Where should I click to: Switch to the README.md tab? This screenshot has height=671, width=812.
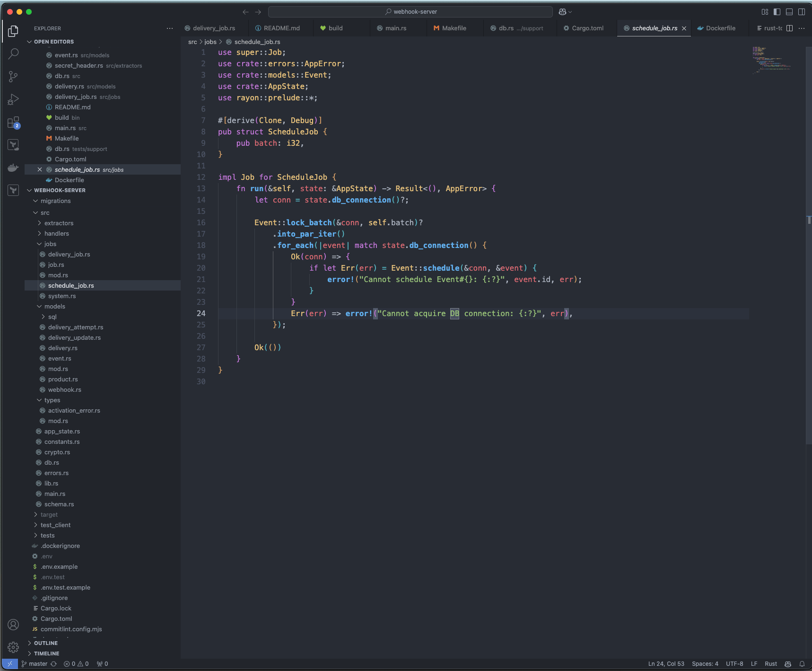coord(282,28)
